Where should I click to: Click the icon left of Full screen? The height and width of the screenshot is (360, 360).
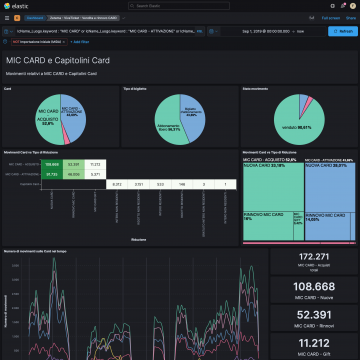click(312, 18)
